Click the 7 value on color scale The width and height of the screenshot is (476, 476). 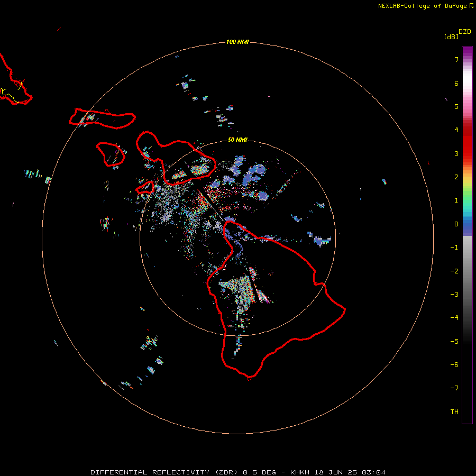coord(456,59)
